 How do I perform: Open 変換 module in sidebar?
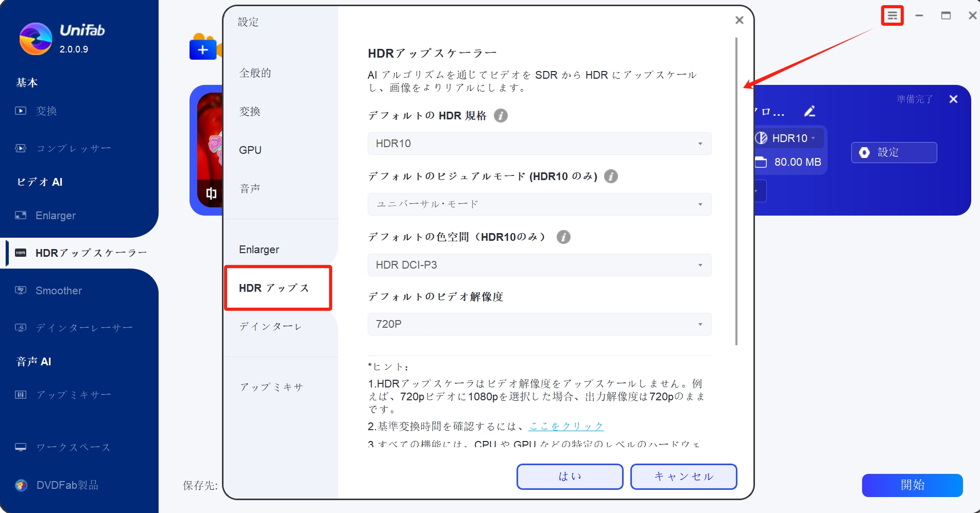click(46, 111)
